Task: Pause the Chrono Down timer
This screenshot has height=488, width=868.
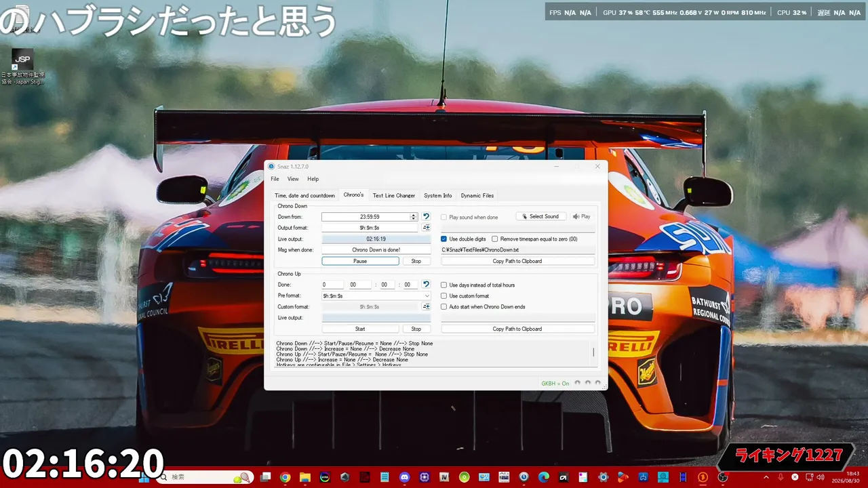Action: coord(360,261)
